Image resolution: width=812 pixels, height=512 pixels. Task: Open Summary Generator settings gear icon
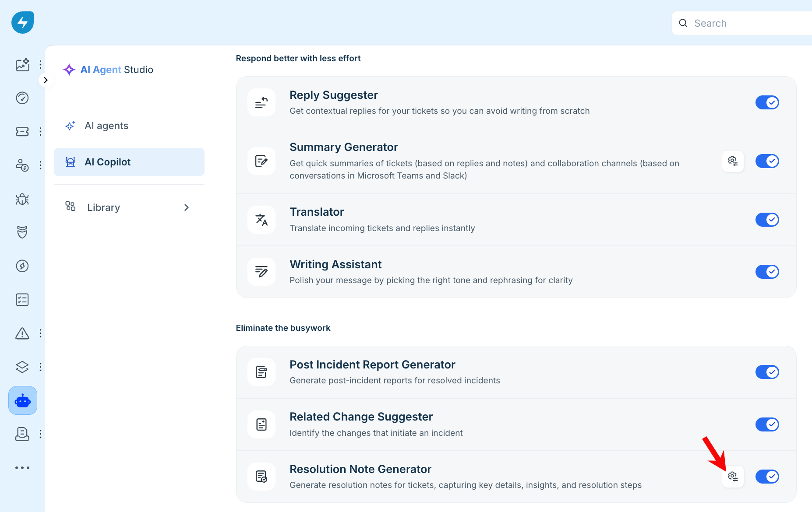(x=733, y=161)
